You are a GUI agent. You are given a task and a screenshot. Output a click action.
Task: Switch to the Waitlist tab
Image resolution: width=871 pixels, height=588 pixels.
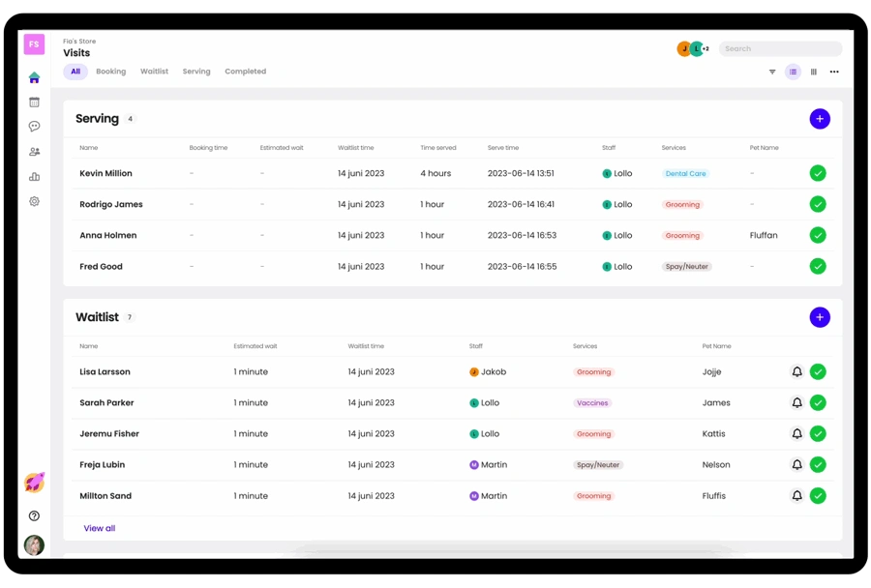pos(154,72)
